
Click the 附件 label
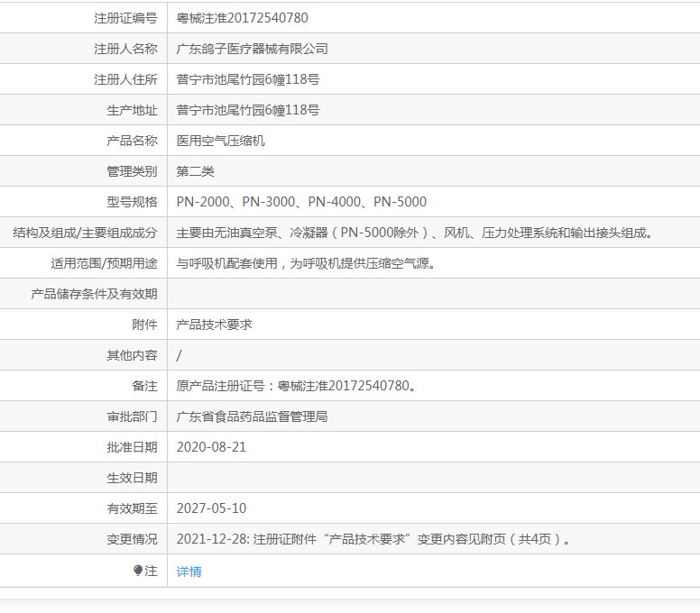(x=144, y=325)
